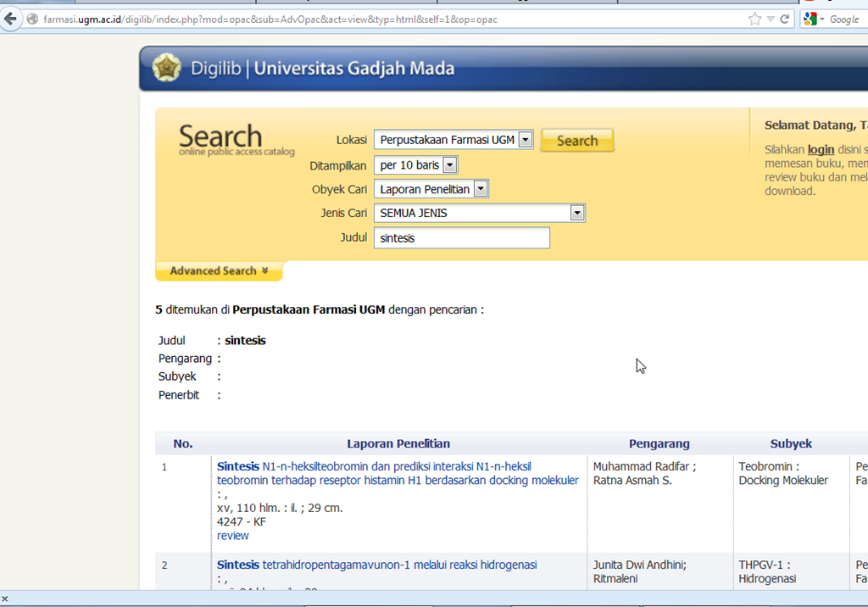This screenshot has width=868, height=607.
Task: Open the Ditampilkan per 10 baris dropdown
Action: point(415,165)
